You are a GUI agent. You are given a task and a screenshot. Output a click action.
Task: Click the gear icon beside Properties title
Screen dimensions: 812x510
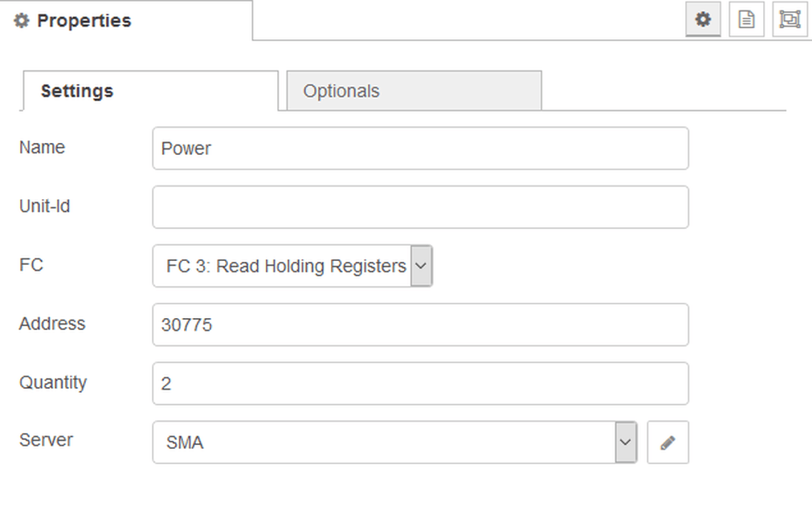pos(22,21)
